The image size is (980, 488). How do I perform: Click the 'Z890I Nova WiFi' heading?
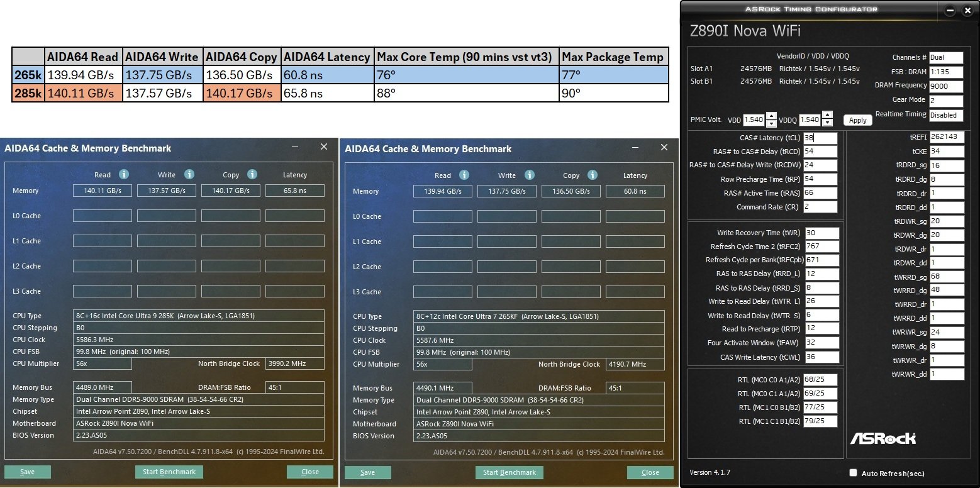click(x=745, y=31)
